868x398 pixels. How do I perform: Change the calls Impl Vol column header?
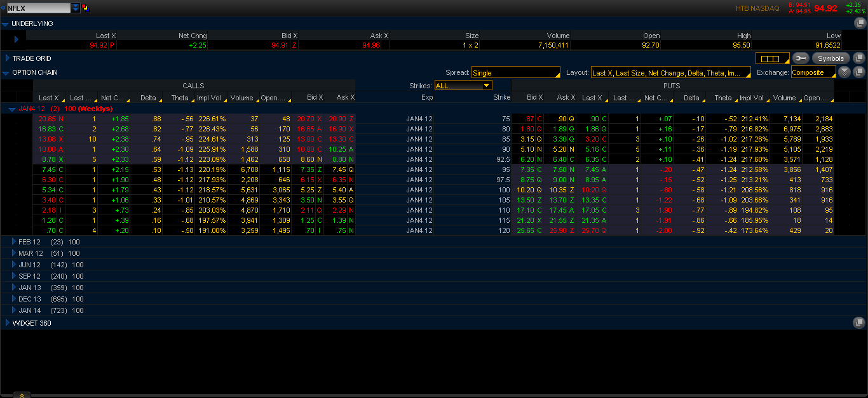[211, 98]
